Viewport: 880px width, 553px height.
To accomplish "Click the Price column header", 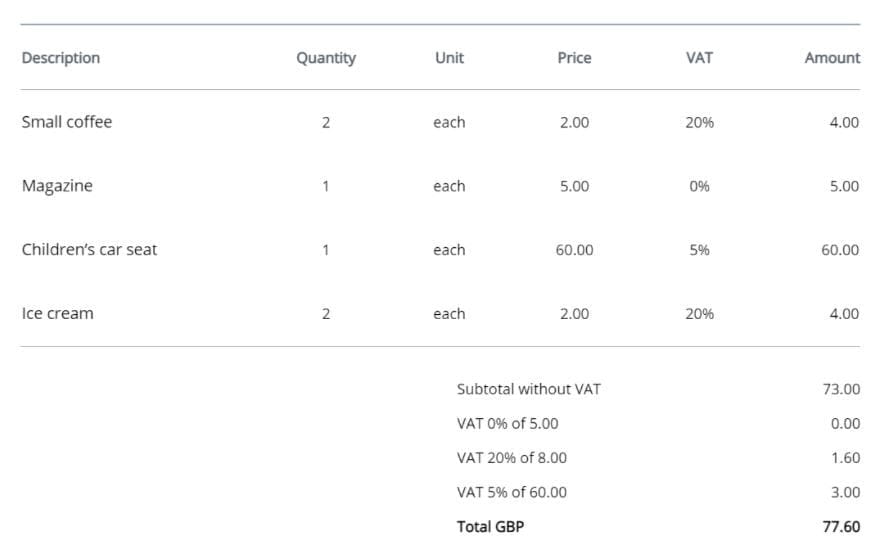I will point(574,58).
